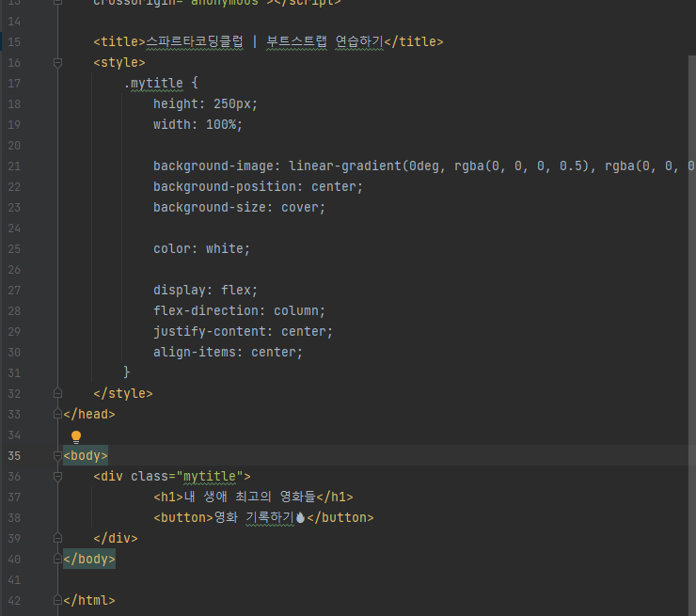
Task: Click the word '연습하기' in the title
Action: pyautogui.click(x=359, y=41)
